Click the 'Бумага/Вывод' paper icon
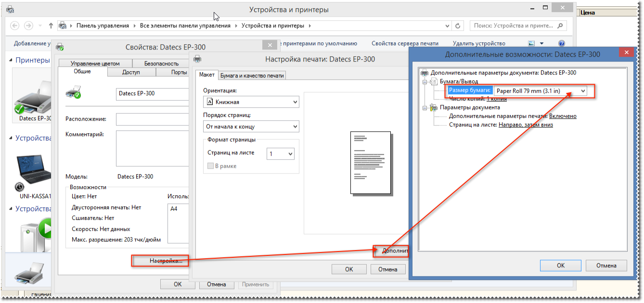This screenshot has height=303, width=644. point(433,82)
